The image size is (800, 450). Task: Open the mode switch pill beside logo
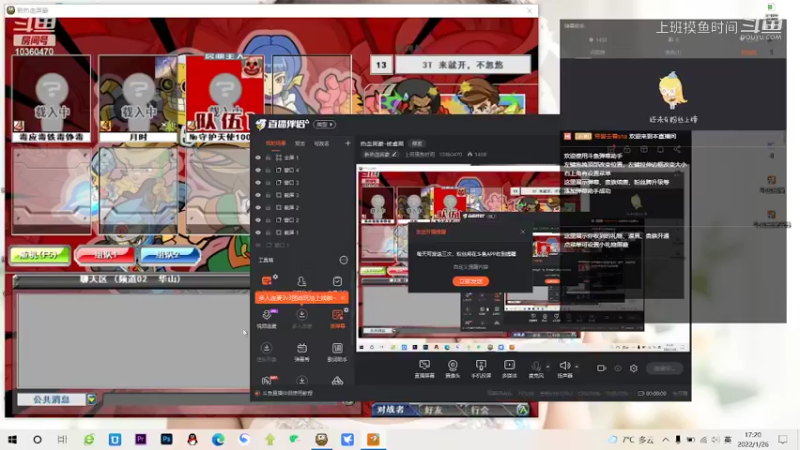tap(324, 124)
